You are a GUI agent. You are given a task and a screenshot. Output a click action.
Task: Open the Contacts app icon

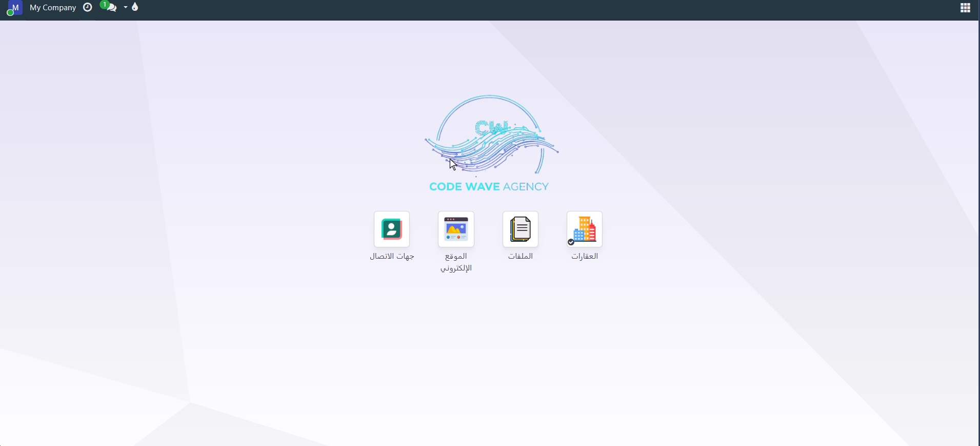click(x=392, y=229)
